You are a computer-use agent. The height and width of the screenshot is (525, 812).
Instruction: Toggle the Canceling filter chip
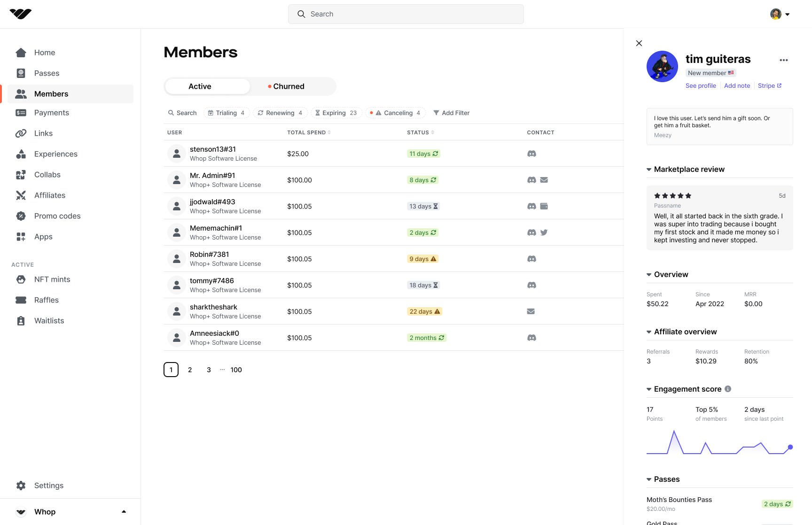point(395,113)
